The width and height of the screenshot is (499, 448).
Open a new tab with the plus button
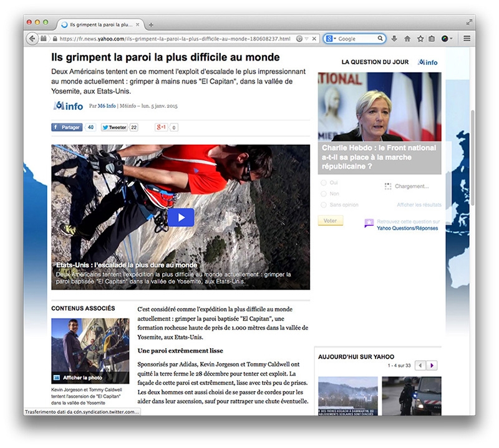[x=151, y=25]
